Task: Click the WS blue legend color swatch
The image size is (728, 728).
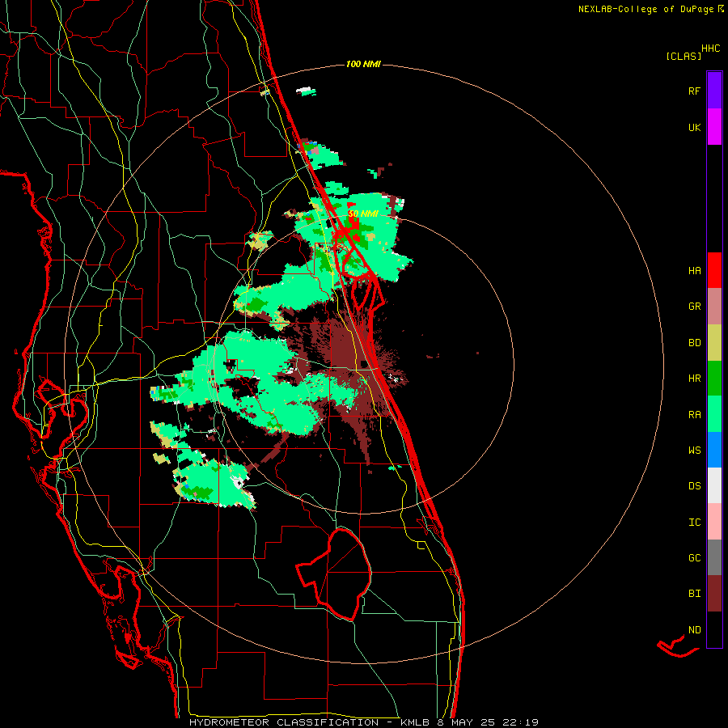Action: 714,450
